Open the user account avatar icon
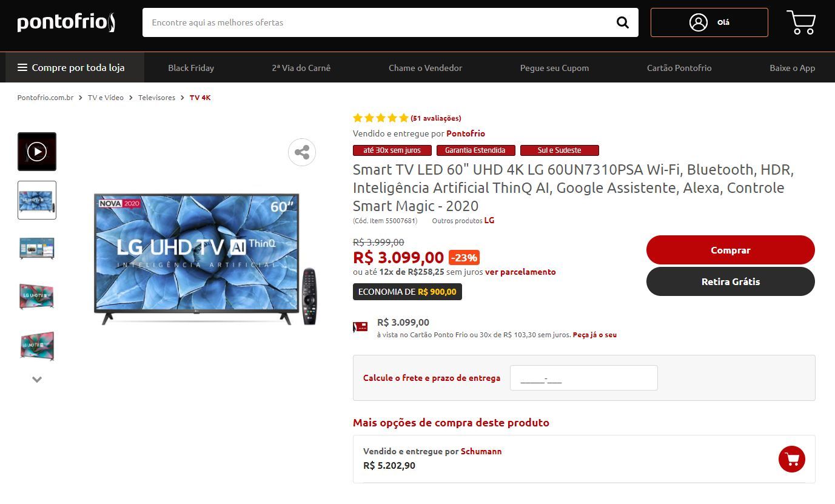The height and width of the screenshot is (504, 835). click(699, 22)
